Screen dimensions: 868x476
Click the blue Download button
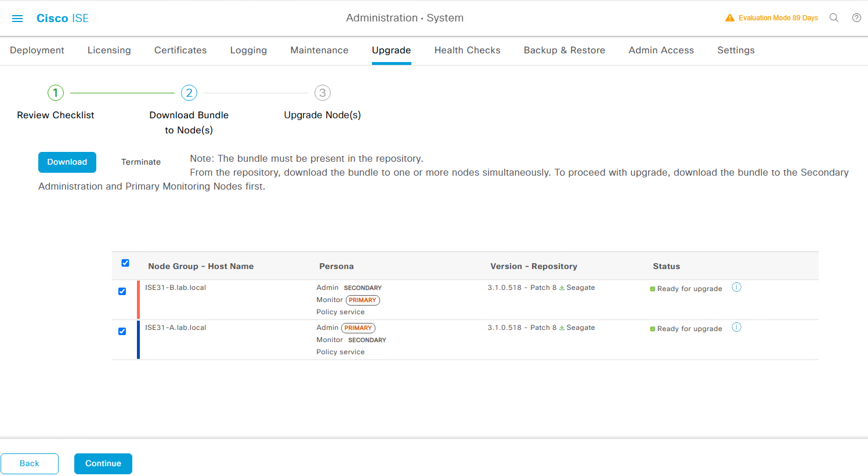pos(67,162)
